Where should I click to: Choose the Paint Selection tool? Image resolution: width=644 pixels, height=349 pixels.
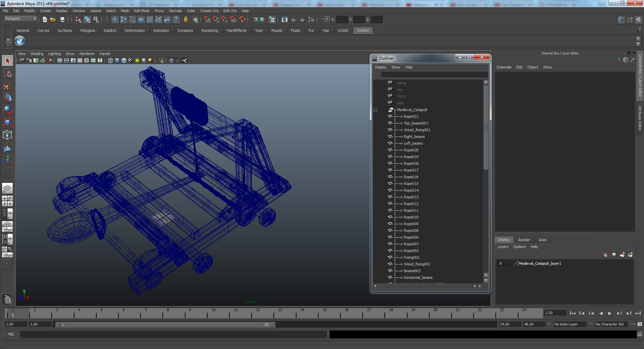click(x=7, y=86)
